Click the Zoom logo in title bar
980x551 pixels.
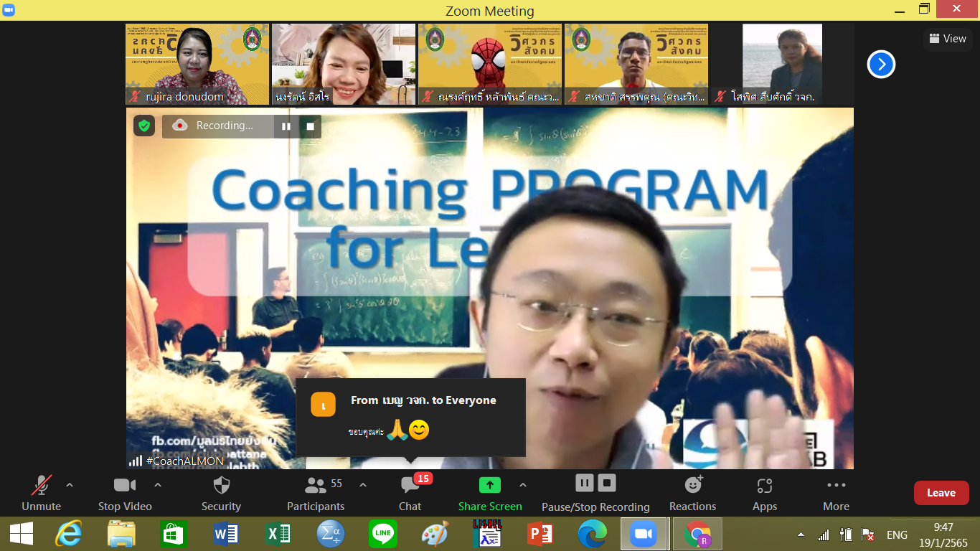tap(9, 10)
